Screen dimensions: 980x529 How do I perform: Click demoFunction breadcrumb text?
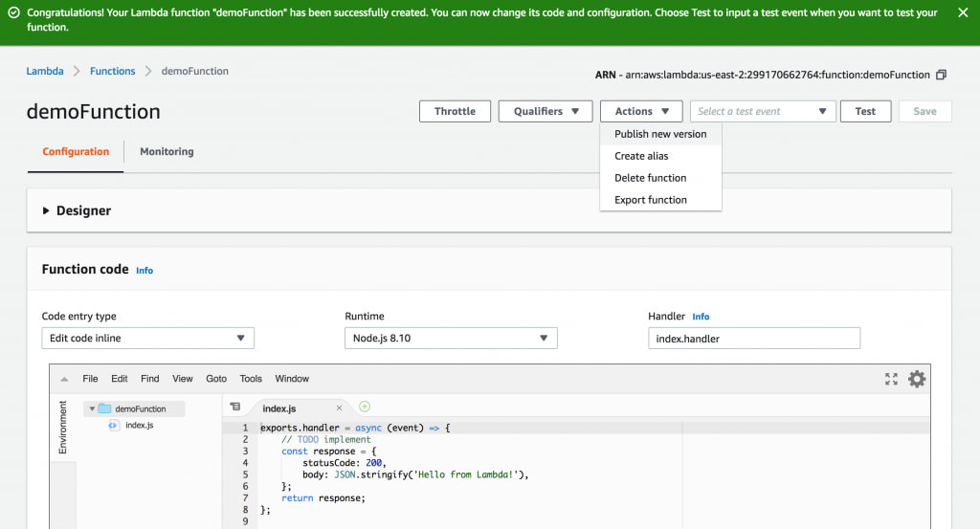tap(195, 71)
